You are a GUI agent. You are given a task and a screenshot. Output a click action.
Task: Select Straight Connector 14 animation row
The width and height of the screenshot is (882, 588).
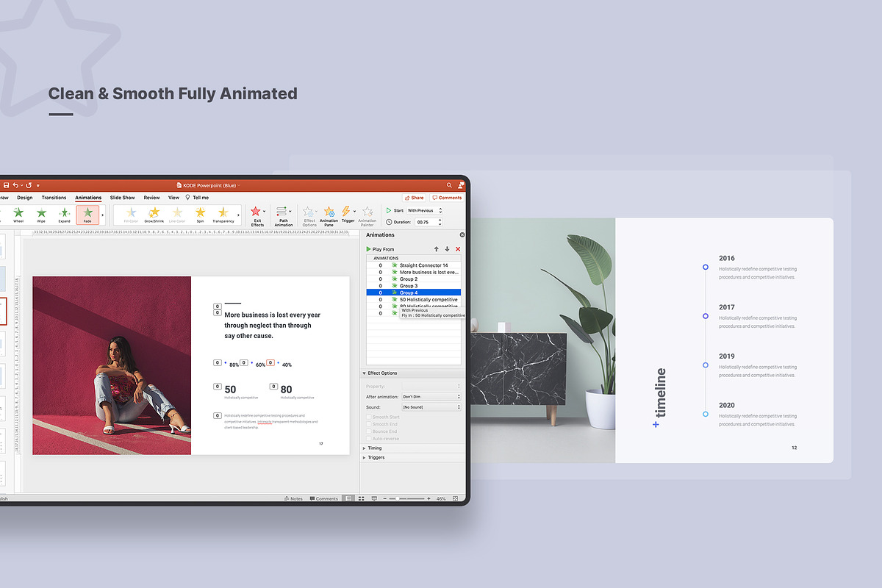pos(414,265)
